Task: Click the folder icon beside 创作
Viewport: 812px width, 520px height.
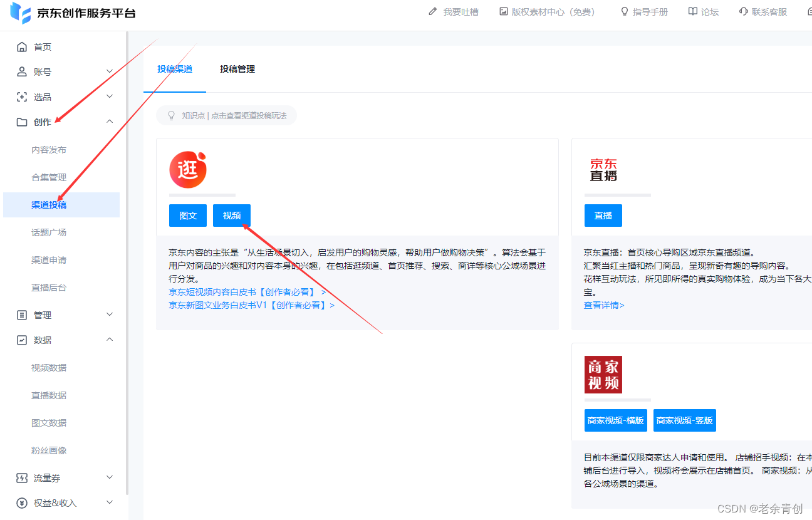Action: coord(22,122)
